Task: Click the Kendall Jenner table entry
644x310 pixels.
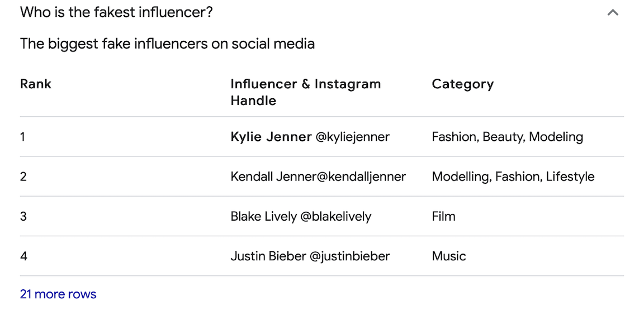Action: (x=318, y=177)
